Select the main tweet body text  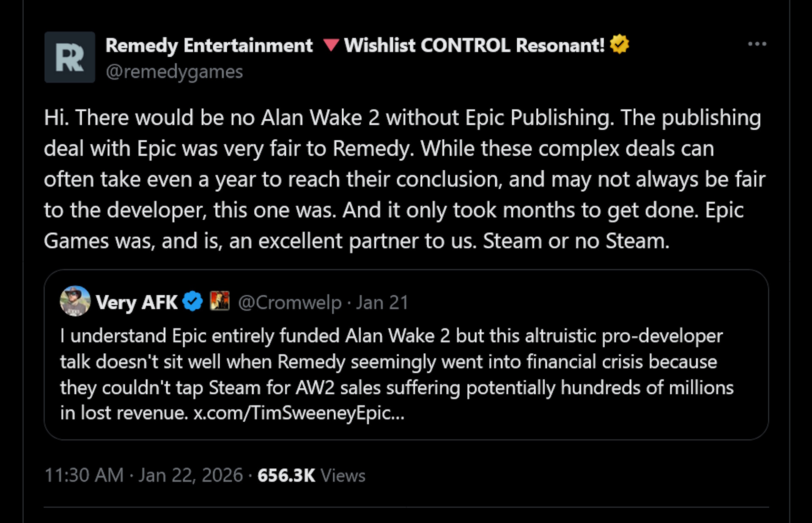coord(402,178)
